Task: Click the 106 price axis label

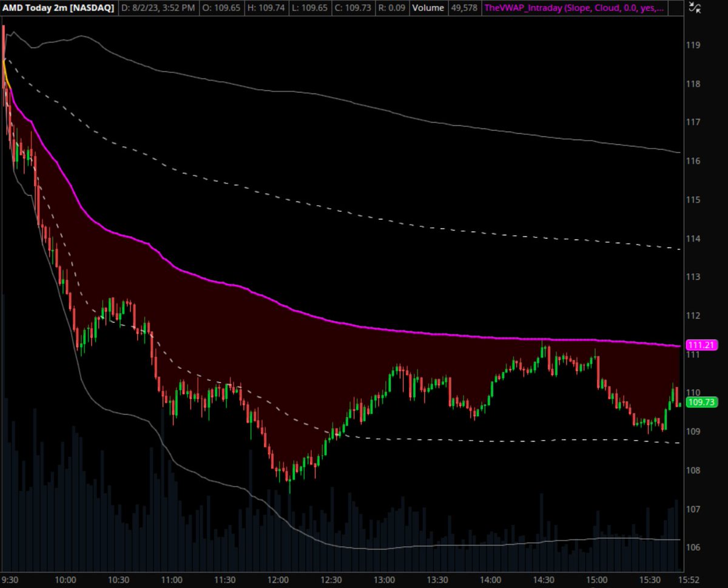Action: pos(694,547)
